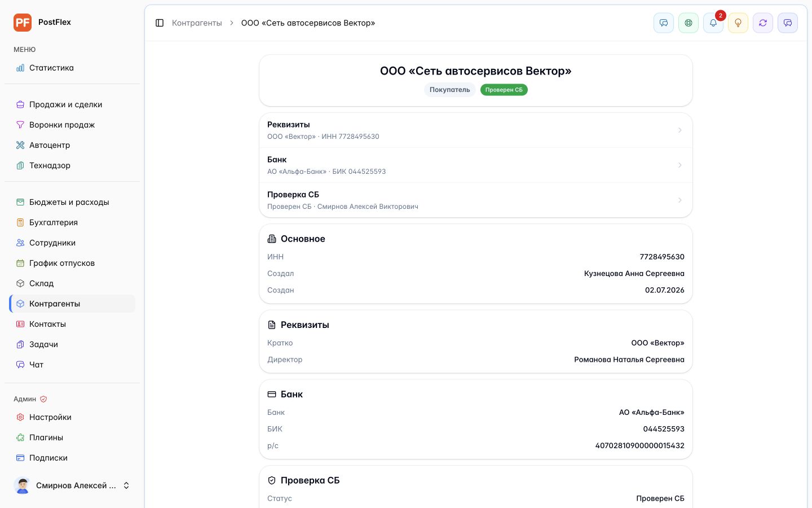This screenshot has height=508, width=812.
Task: Click status value Проверен СБ in bottom card
Action: (x=660, y=498)
